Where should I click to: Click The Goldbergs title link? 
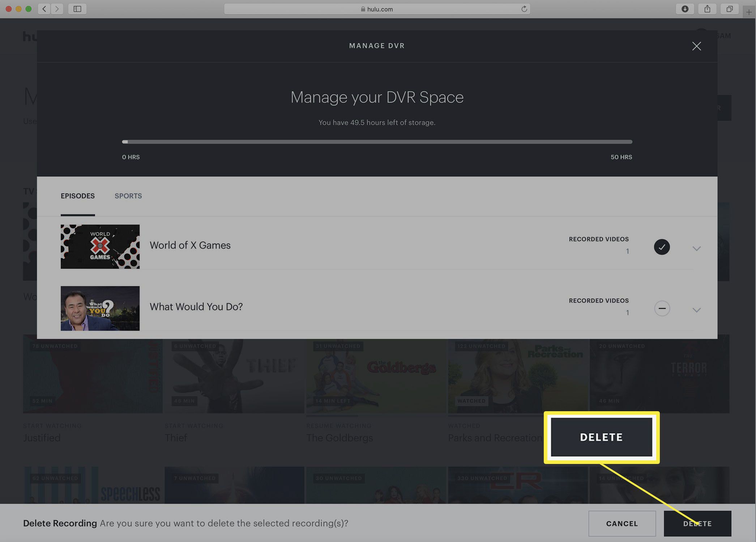tap(339, 438)
